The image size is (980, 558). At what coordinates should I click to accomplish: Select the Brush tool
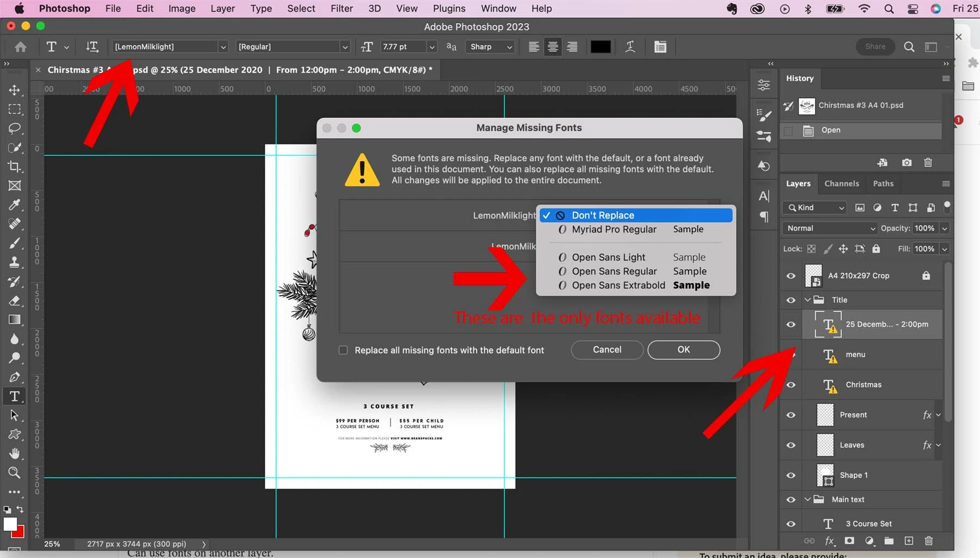pyautogui.click(x=15, y=243)
